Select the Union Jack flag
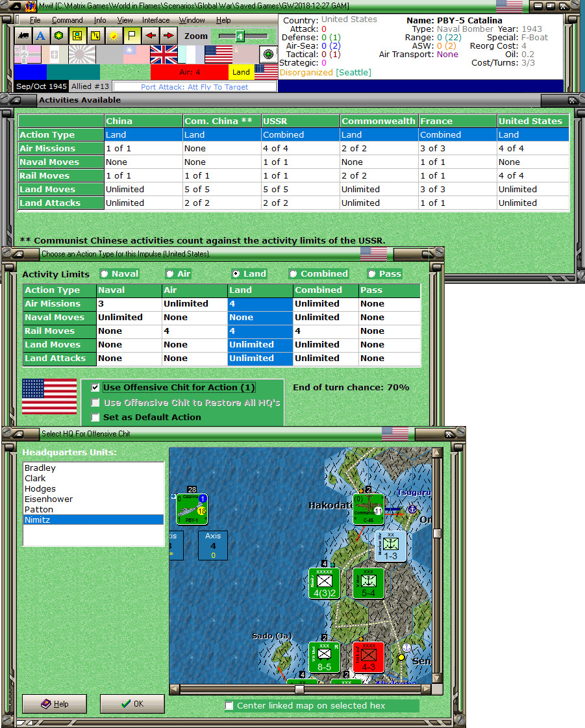Image resolution: width=585 pixels, height=728 pixels. 164,55
